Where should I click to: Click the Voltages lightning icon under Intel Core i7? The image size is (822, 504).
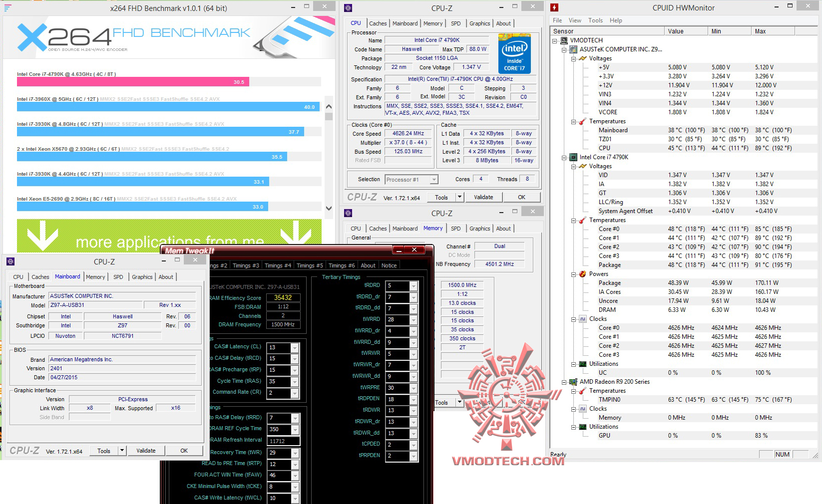pyautogui.click(x=583, y=166)
